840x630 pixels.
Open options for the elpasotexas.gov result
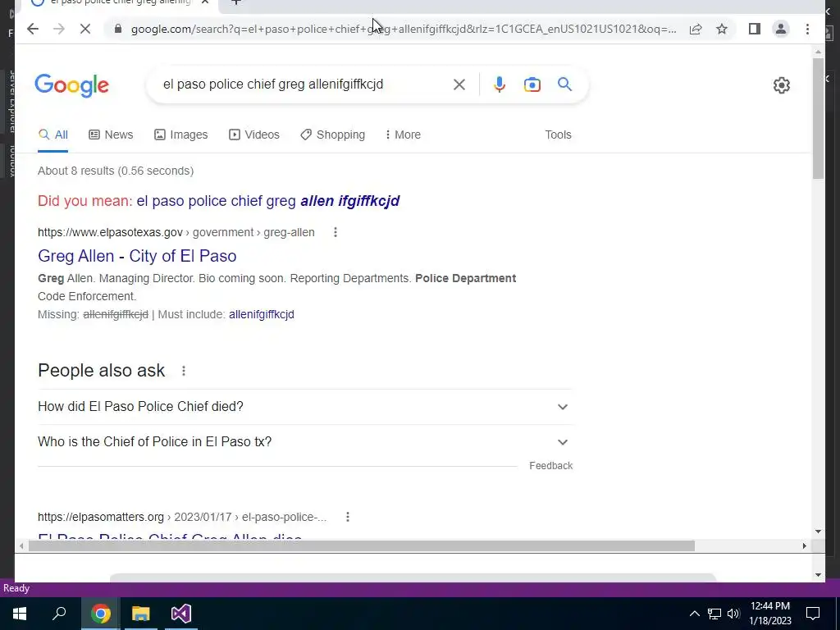point(336,232)
